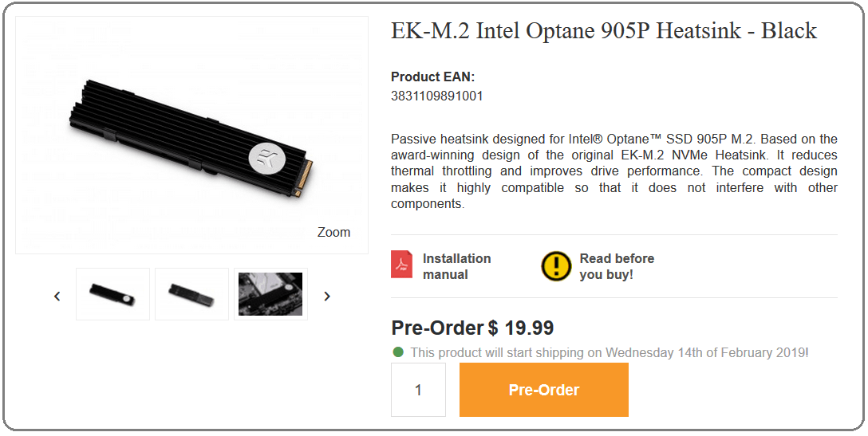Click the main heatsink product image
Viewport: 868px width, 436px height.
[x=191, y=135]
